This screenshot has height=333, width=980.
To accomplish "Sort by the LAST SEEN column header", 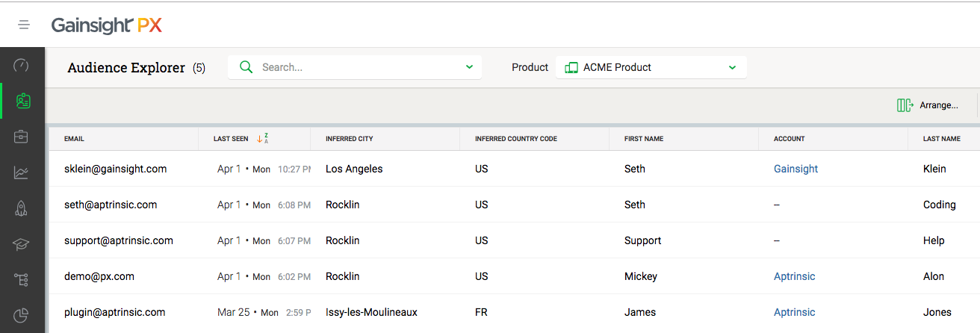I will tap(231, 139).
